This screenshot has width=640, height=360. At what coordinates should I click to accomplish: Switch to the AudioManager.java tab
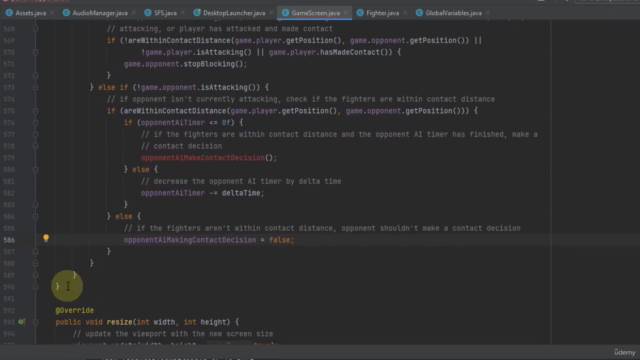point(100,13)
